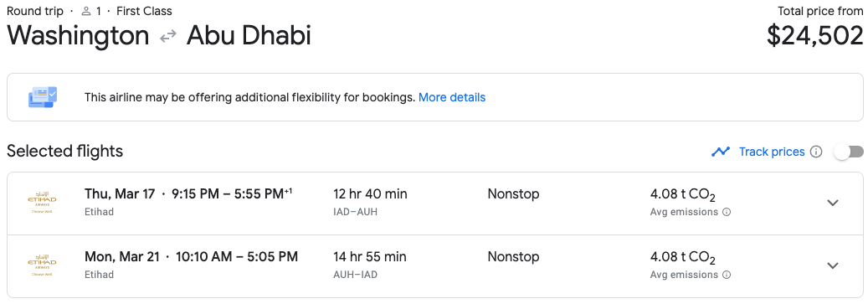Click the Track prices label
The width and height of the screenshot is (868, 304).
(772, 152)
